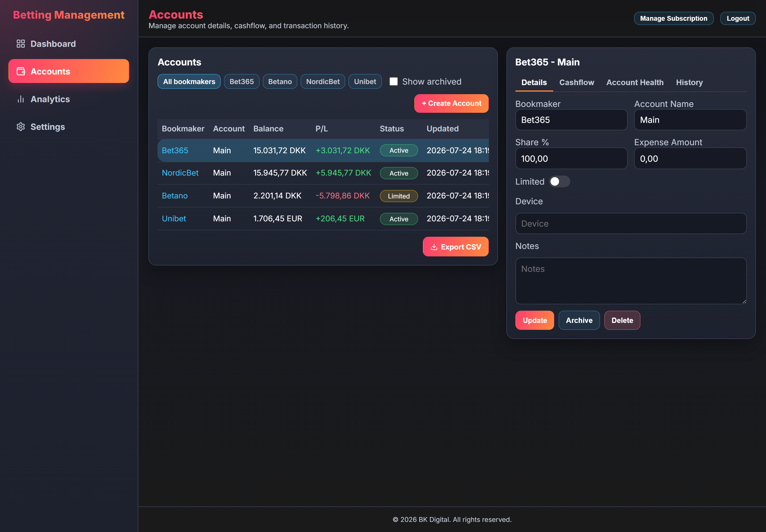This screenshot has width=766, height=532.
Task: Switch on the Limited toggle
Action: [559, 181]
